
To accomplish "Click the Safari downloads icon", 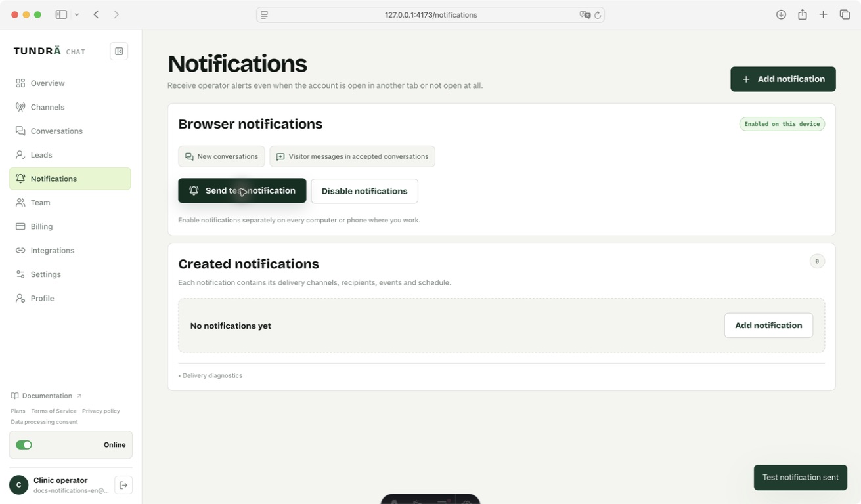I will [x=781, y=14].
